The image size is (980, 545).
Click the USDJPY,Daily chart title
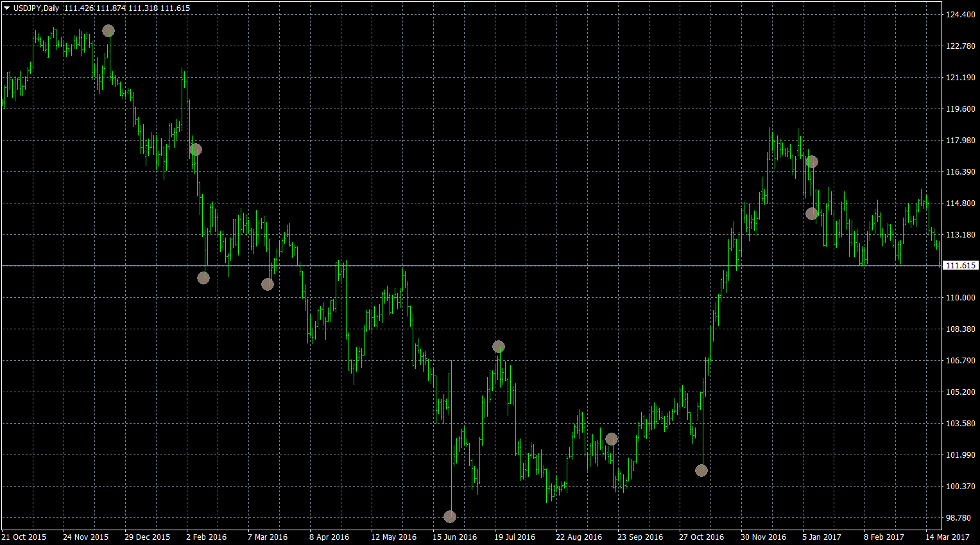36,8
